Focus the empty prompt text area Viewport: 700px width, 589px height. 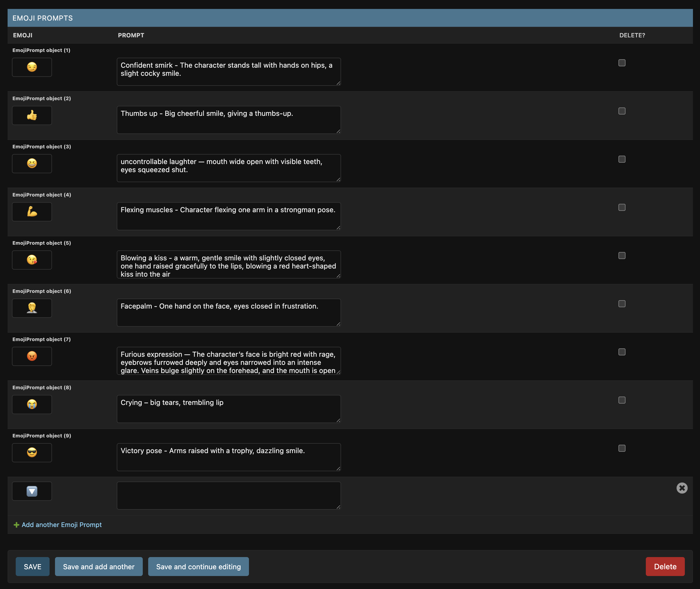[229, 495]
